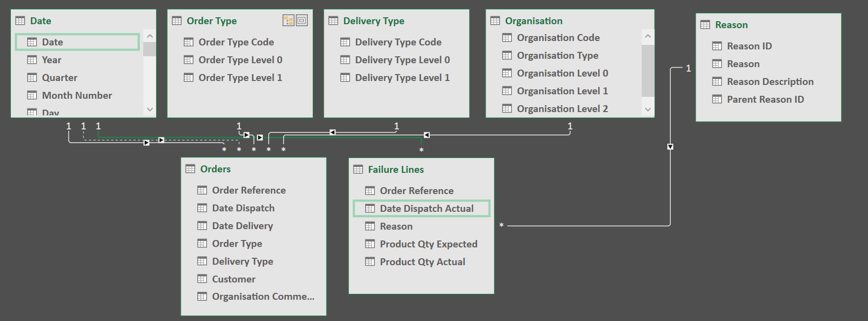Click the Organisation table title

click(x=534, y=21)
